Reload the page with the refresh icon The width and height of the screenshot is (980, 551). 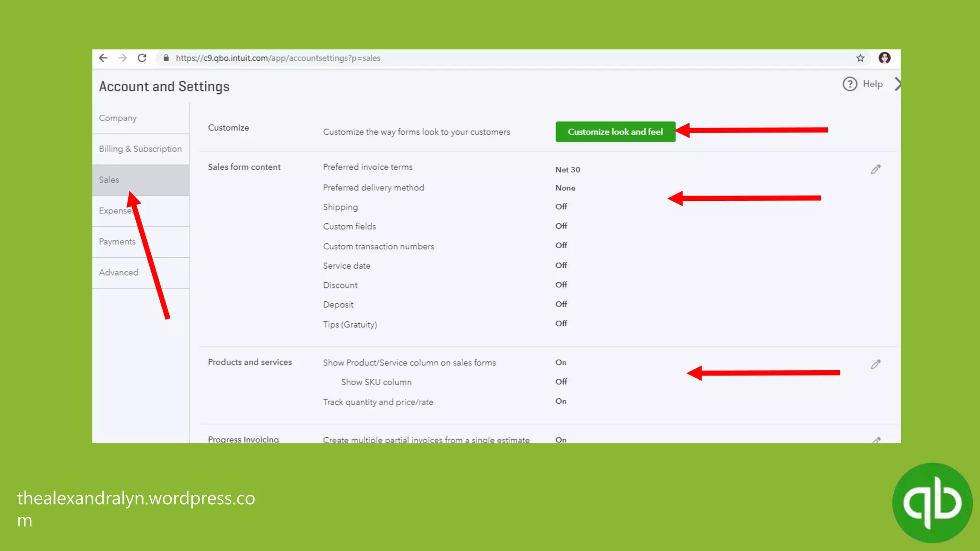tap(142, 58)
